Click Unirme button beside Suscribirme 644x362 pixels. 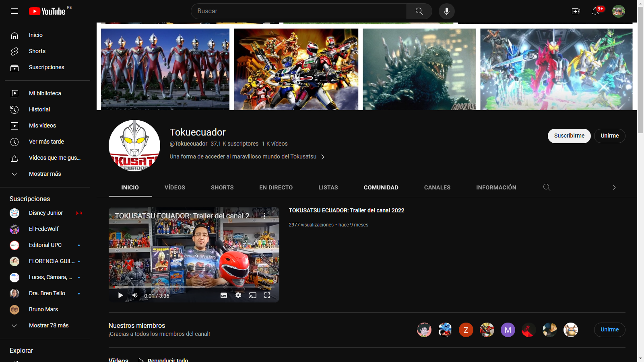[610, 136]
